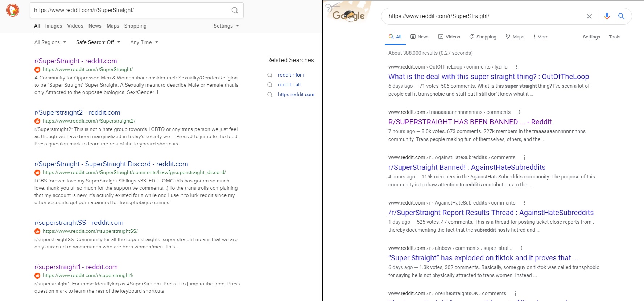Open 'Super Straight has exploded on tiktok' result
This screenshot has width=644, height=301.
click(x=483, y=258)
